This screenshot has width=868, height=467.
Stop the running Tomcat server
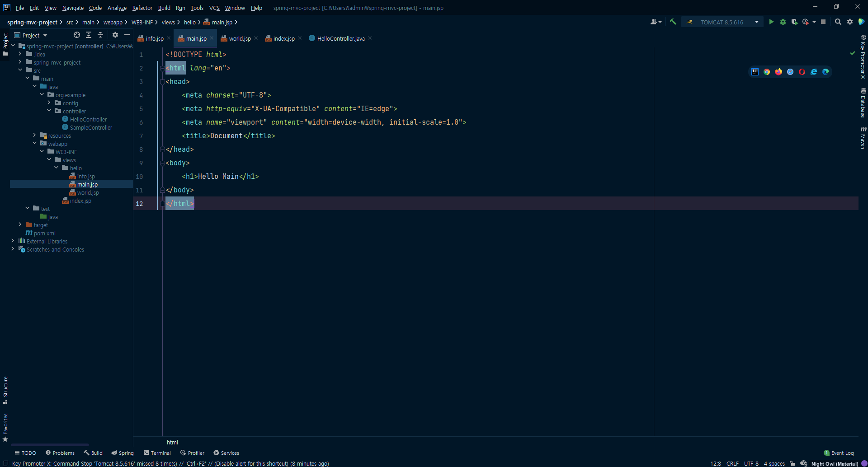point(824,22)
